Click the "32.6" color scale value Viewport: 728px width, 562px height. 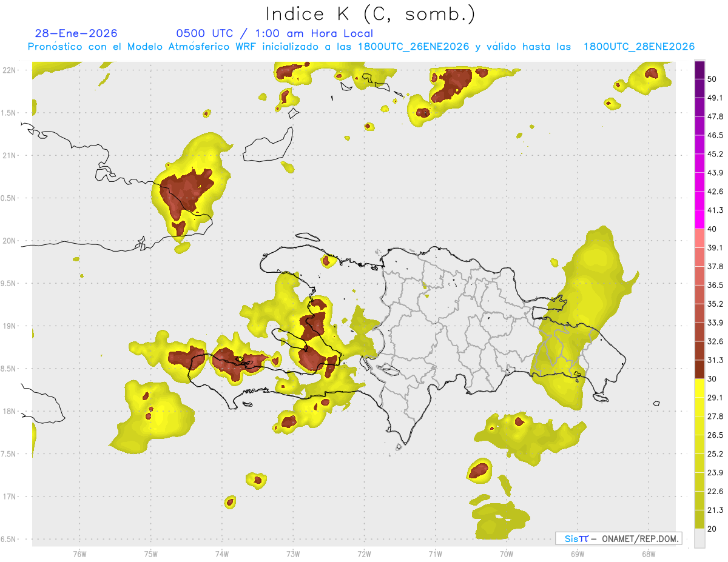click(x=715, y=341)
